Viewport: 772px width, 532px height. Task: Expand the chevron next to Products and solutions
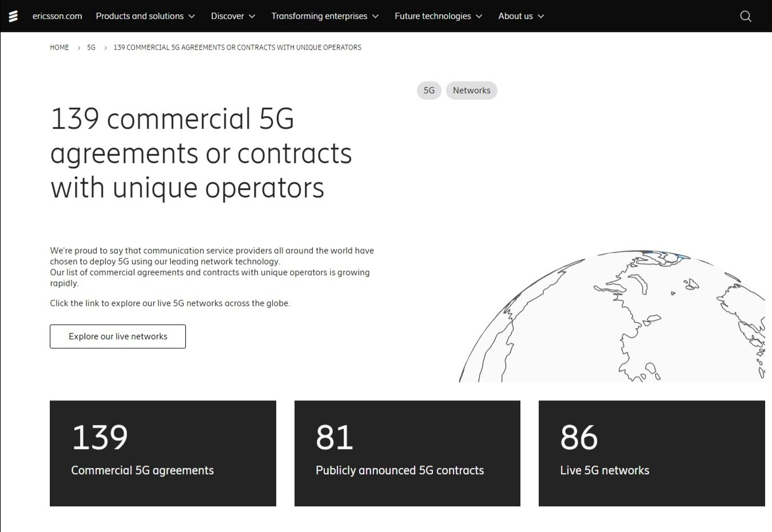coord(192,17)
